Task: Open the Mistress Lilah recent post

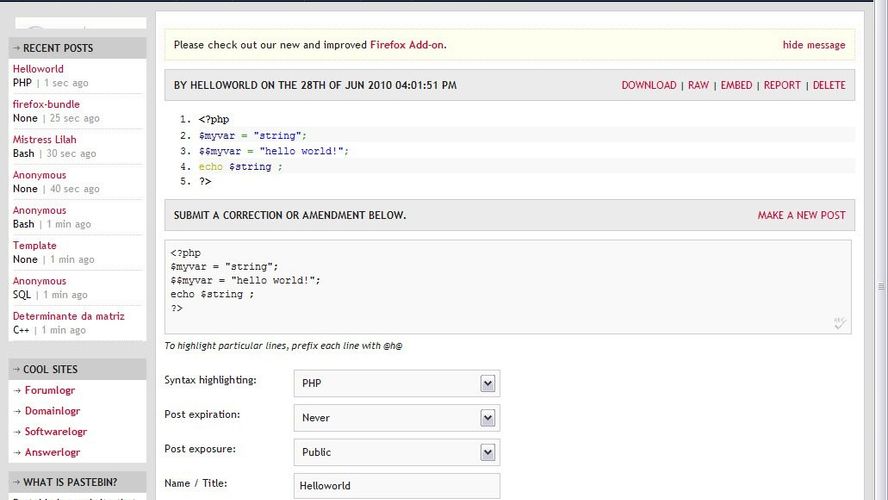Action: 44,139
